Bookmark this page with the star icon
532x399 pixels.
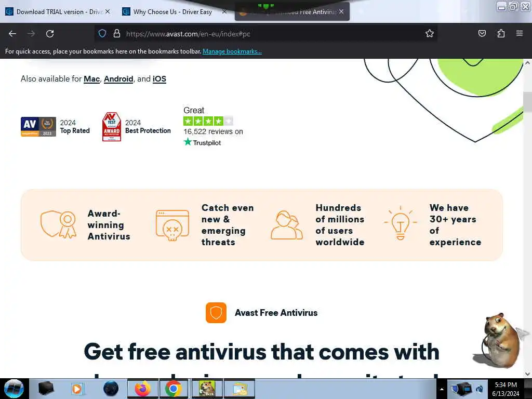click(x=430, y=33)
